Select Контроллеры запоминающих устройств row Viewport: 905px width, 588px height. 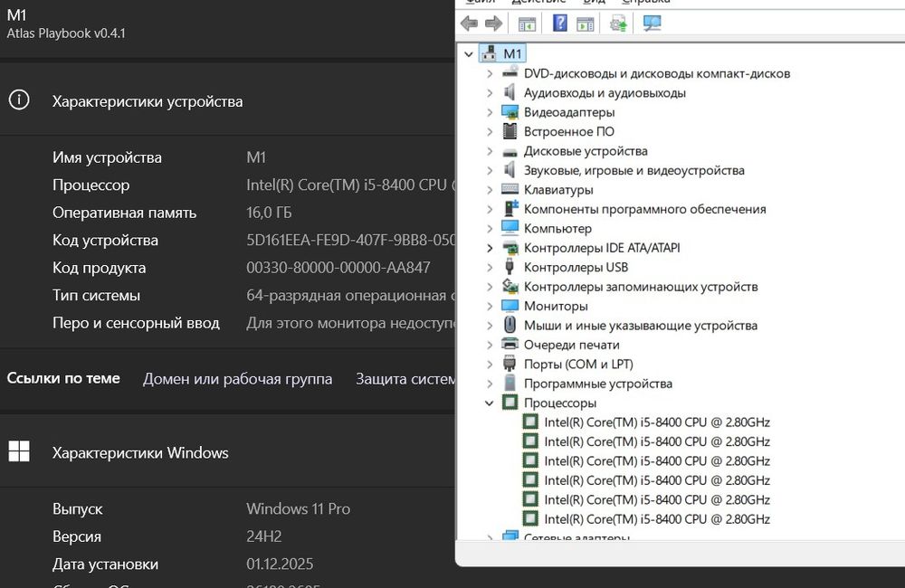(641, 287)
